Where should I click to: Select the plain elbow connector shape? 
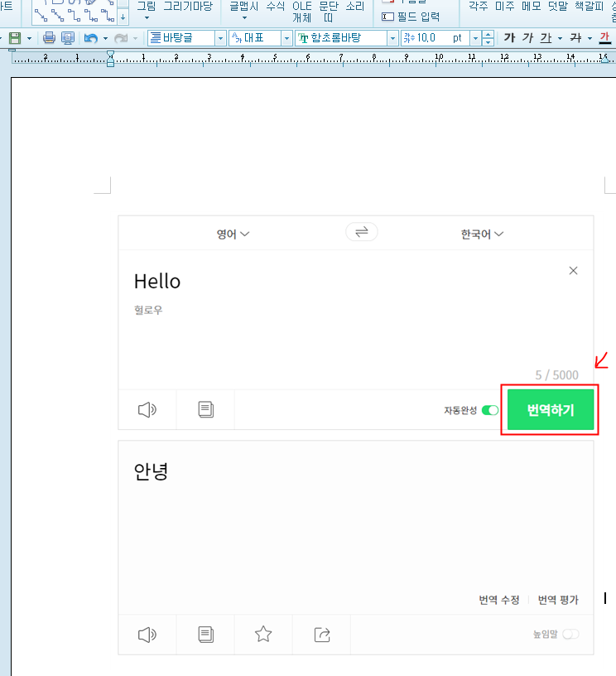[x=75, y=16]
